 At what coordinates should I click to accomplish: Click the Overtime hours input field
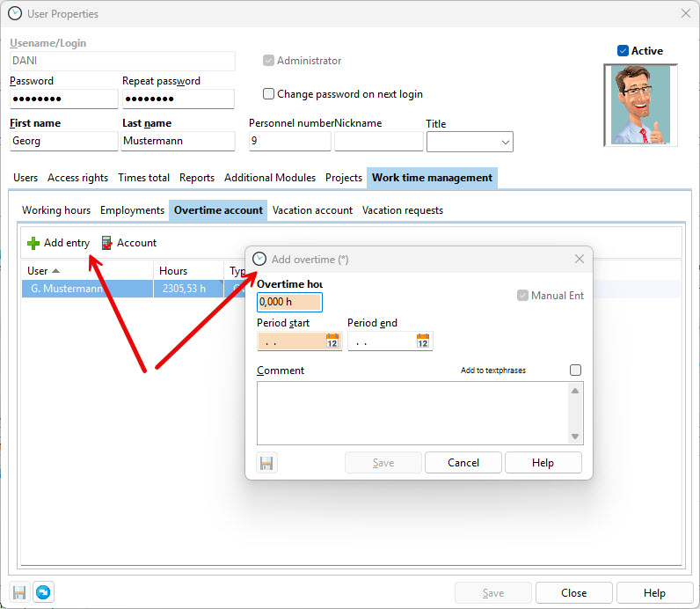(289, 303)
